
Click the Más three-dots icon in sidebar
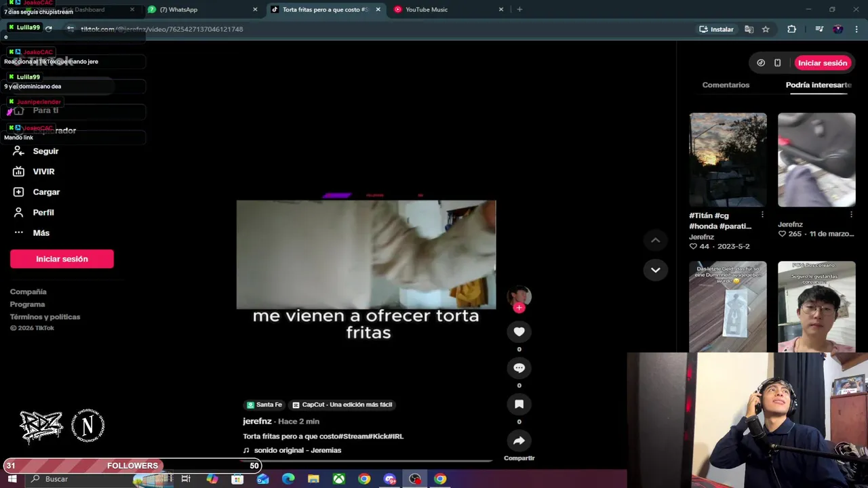point(19,232)
